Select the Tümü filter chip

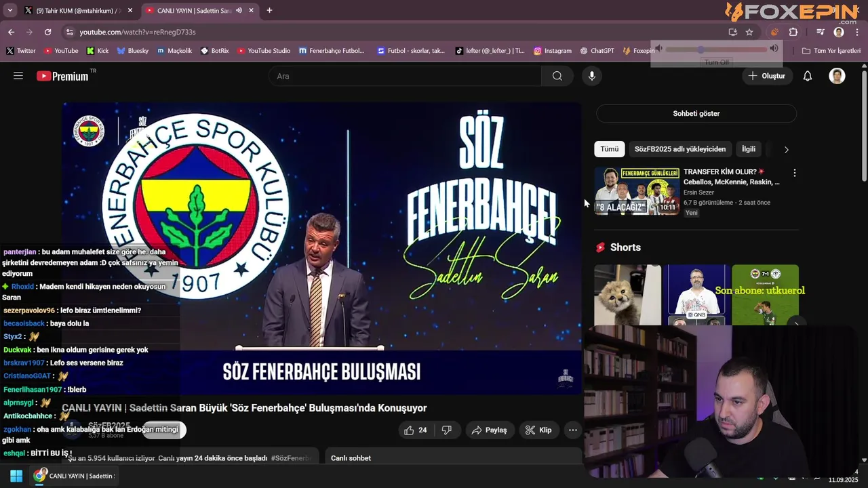609,149
